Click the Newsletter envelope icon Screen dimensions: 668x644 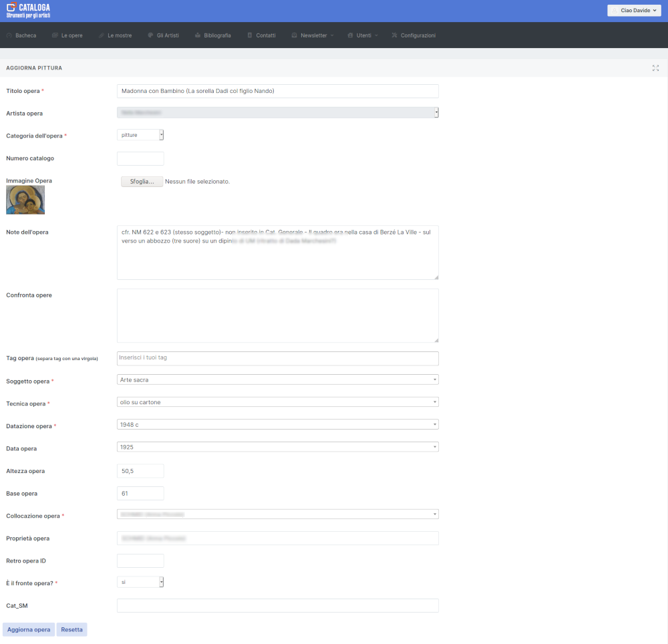(295, 35)
